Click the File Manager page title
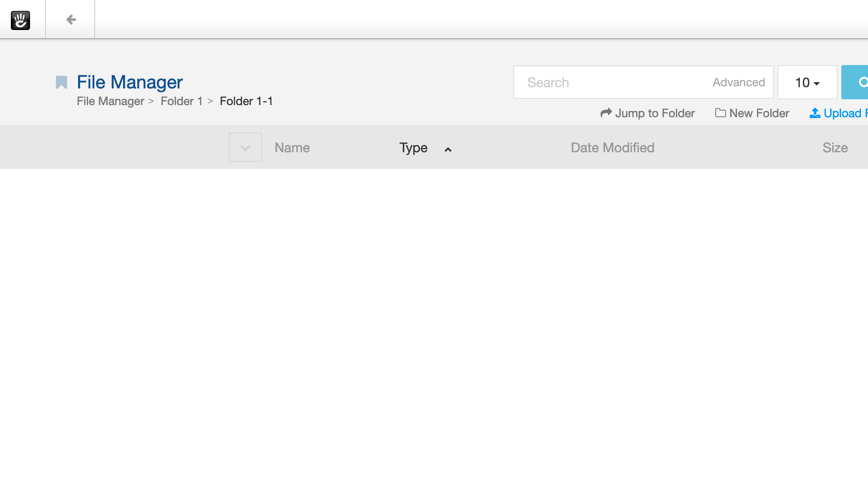This screenshot has height=488, width=868. click(129, 82)
